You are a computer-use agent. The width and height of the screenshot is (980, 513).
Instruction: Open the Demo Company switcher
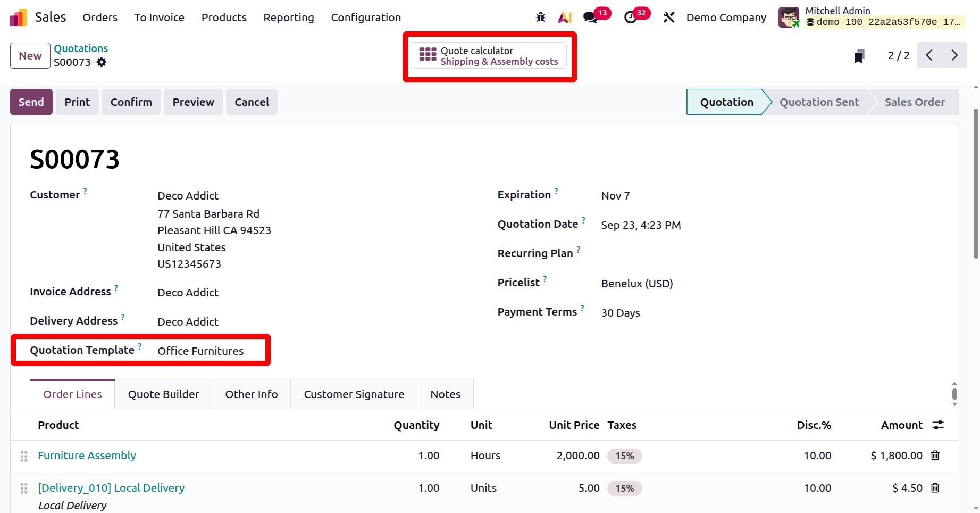click(x=726, y=18)
